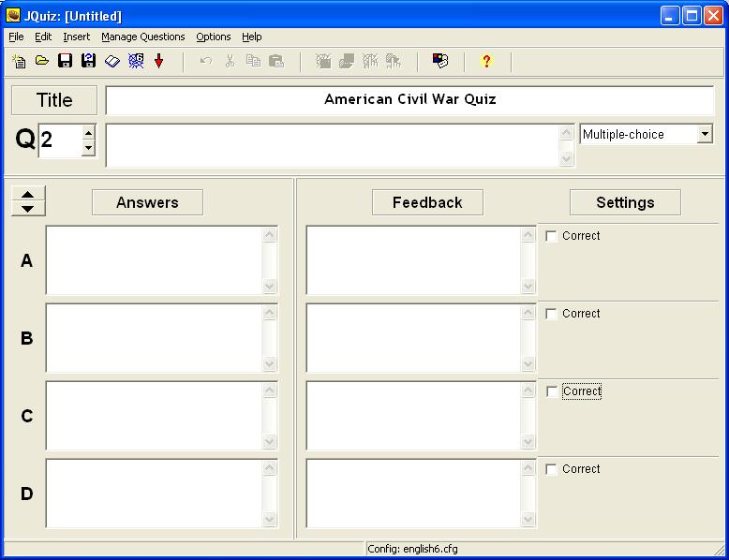Click the Copy toolbar icon
The width and height of the screenshot is (729, 560).
click(253, 61)
